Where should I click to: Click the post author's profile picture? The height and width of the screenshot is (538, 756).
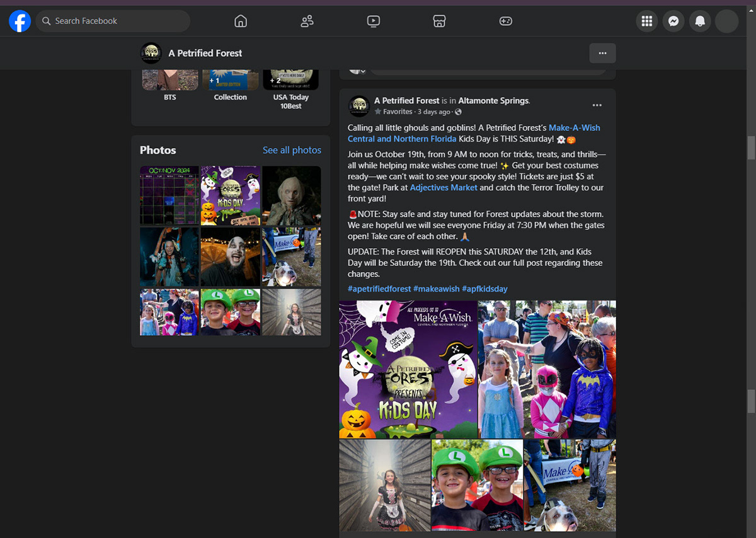coord(359,106)
